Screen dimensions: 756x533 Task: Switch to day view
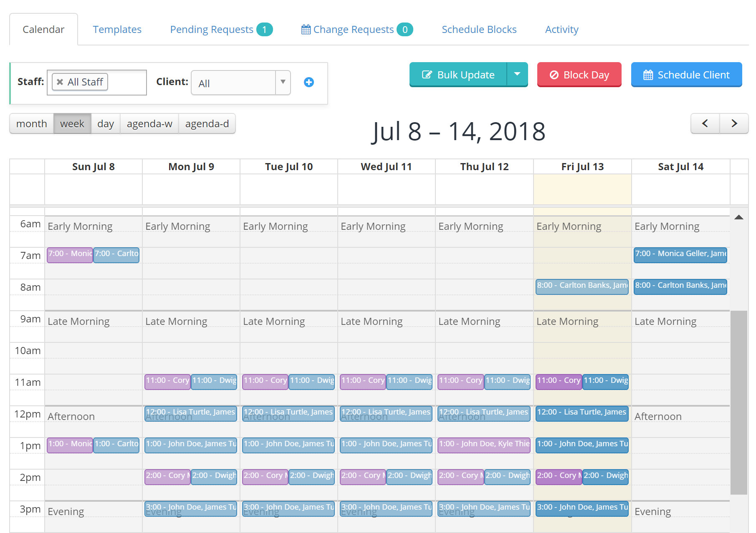(x=106, y=123)
